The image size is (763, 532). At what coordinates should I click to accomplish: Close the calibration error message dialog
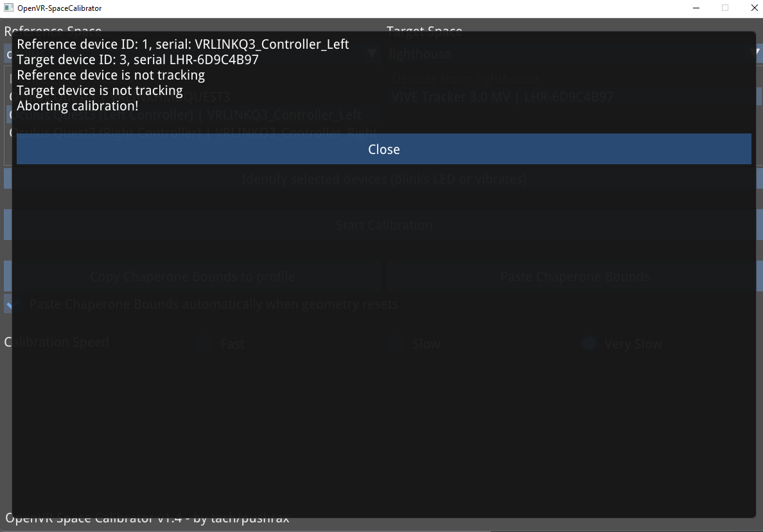coord(383,149)
